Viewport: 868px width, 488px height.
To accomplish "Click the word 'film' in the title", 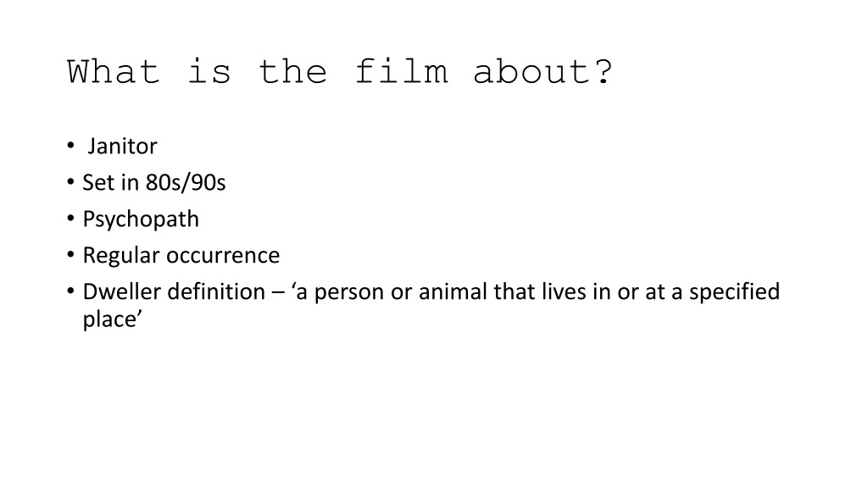I will click(401, 72).
